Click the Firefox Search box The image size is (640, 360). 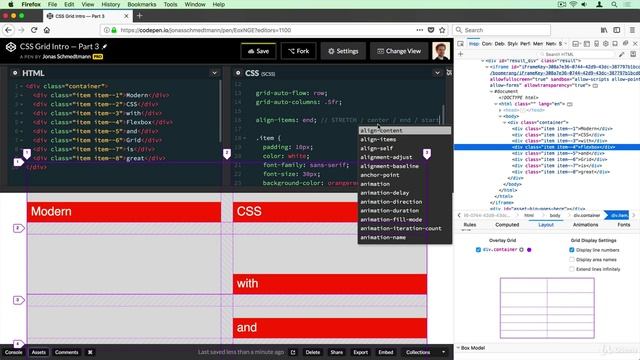click(x=501, y=30)
